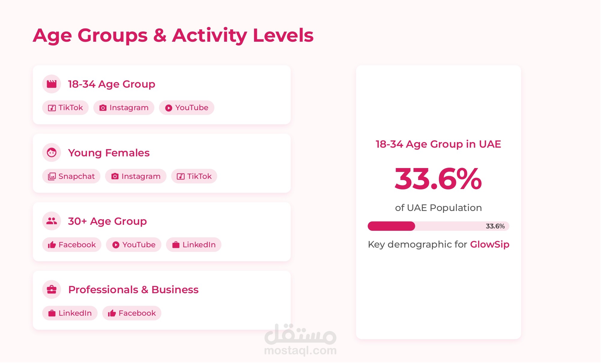This screenshot has width=601, height=364.
Task: Click the Instagram tag under 18-34 Age Group
Action: [124, 108]
